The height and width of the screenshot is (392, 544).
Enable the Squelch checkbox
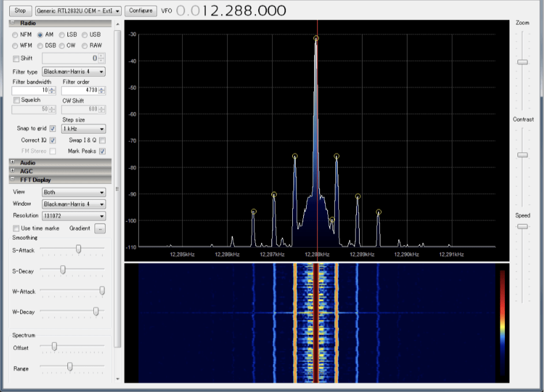click(x=16, y=100)
